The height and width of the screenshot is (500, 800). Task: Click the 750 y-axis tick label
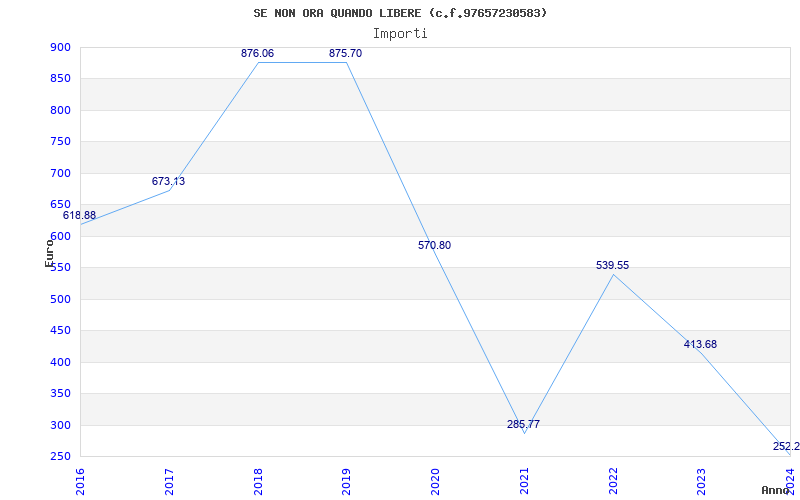(60, 142)
